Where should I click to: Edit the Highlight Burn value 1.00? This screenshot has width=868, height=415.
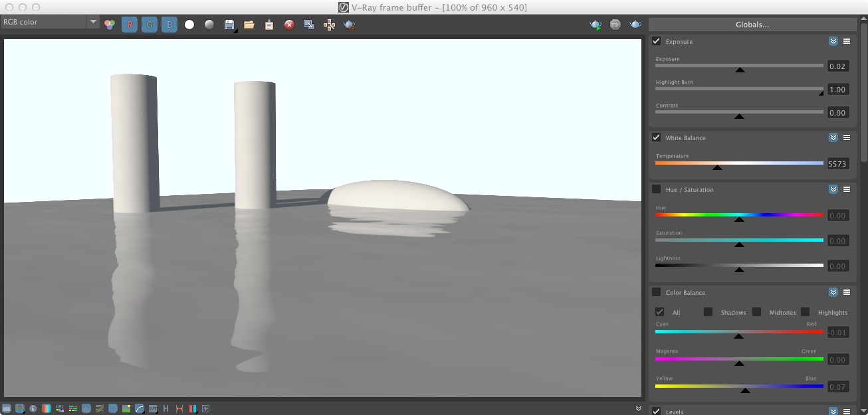[x=838, y=90]
